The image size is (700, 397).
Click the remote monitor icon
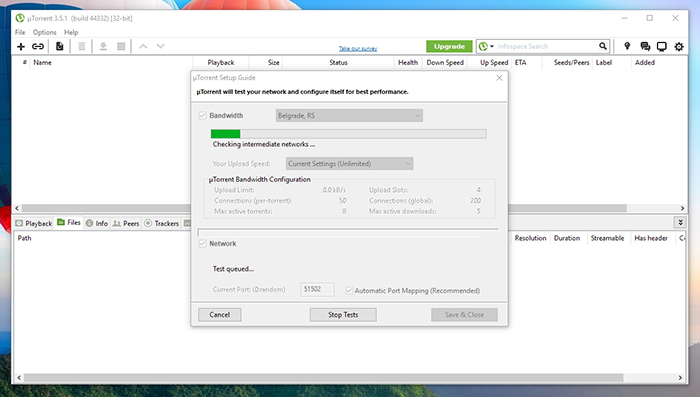pos(662,46)
